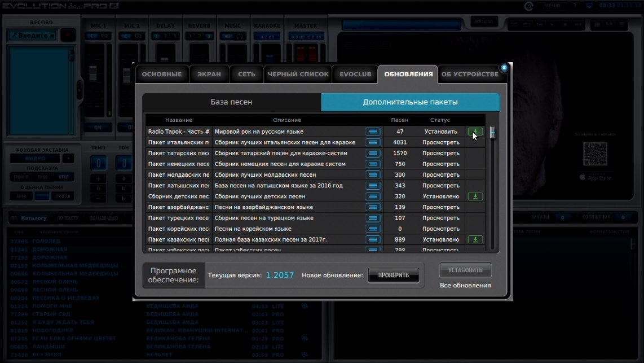Close the settings dialog with the blue X
644x363 pixels.
504,67
